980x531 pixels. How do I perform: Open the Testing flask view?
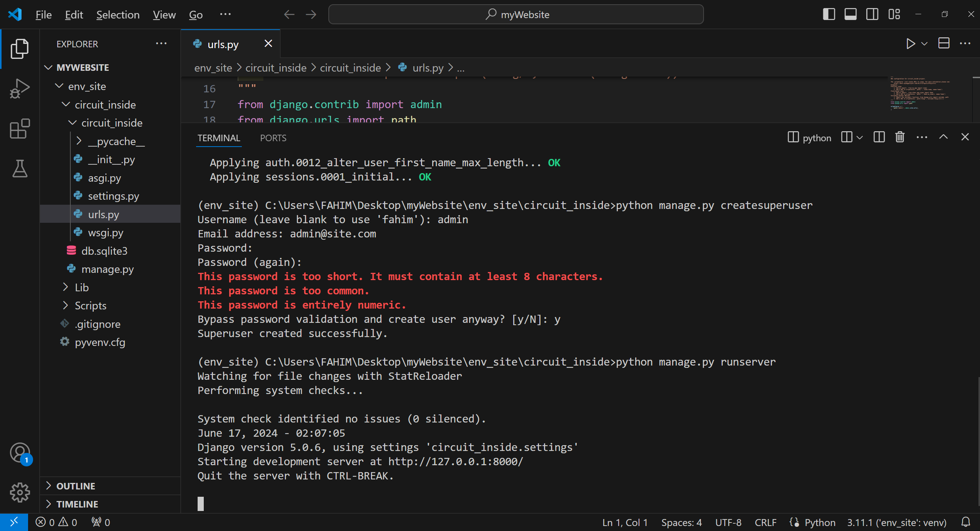20,169
